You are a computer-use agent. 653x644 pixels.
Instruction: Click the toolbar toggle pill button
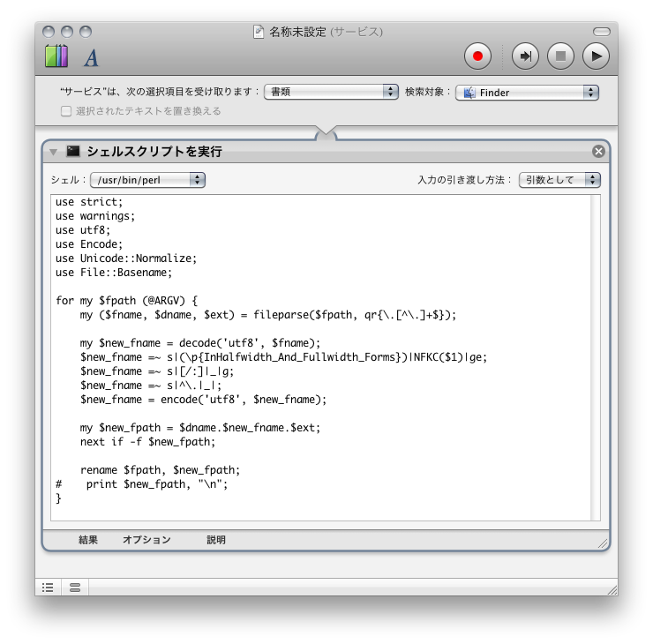pyautogui.click(x=601, y=32)
